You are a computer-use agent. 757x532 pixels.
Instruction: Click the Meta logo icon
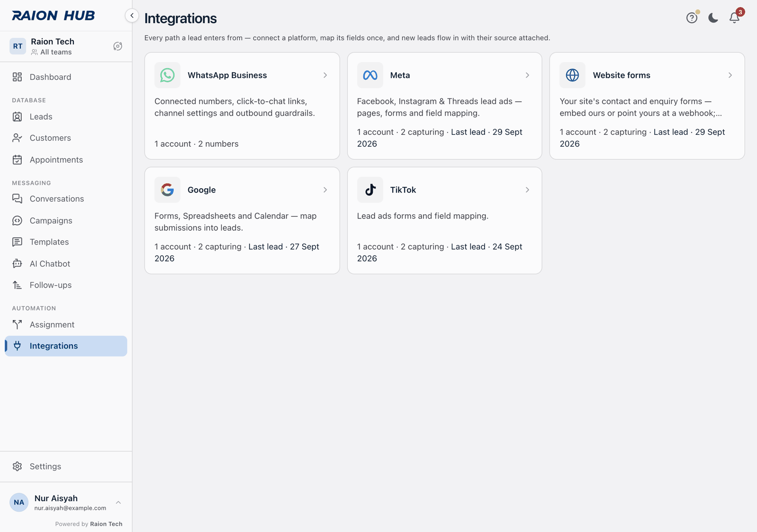click(370, 75)
